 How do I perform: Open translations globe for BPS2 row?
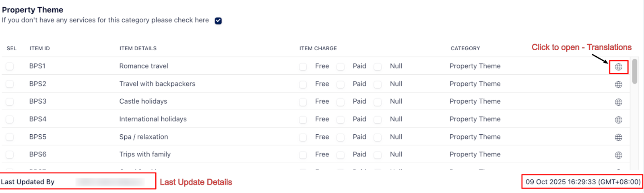pos(619,84)
